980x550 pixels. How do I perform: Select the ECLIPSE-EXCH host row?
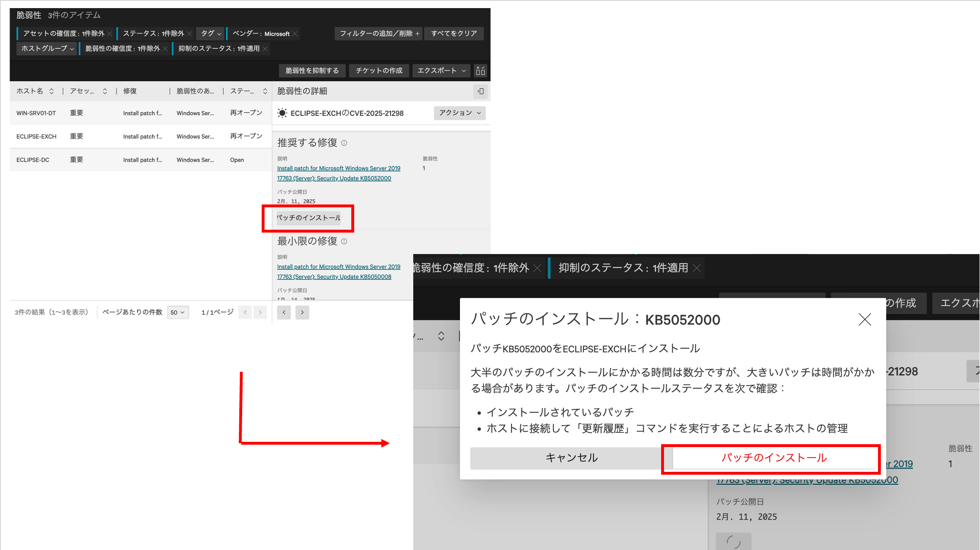[141, 136]
